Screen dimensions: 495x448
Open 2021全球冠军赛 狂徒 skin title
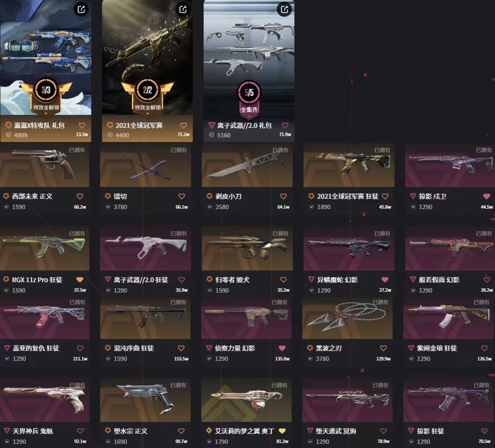pos(347,196)
